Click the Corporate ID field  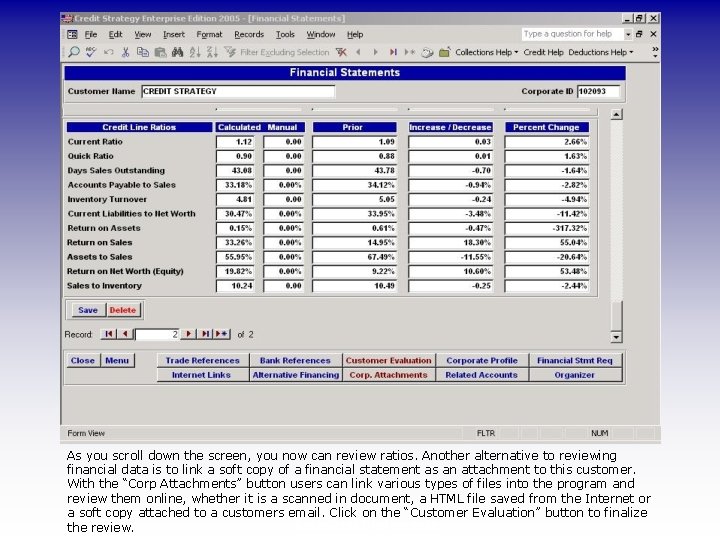click(598, 91)
